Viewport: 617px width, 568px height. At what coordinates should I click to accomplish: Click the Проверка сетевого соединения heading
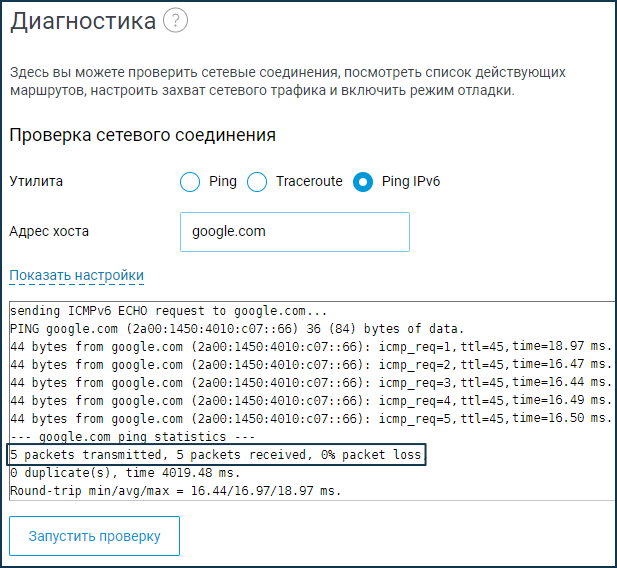point(142,135)
